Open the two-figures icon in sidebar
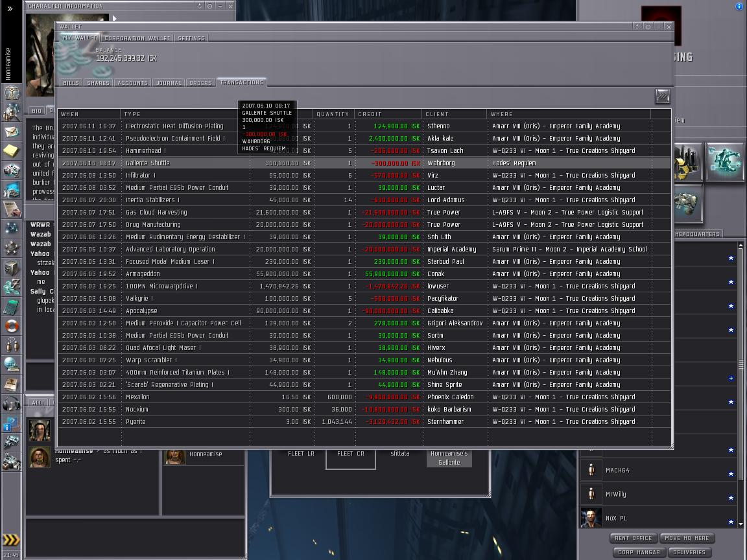Image resolution: width=747 pixels, height=560 pixels. click(12, 345)
